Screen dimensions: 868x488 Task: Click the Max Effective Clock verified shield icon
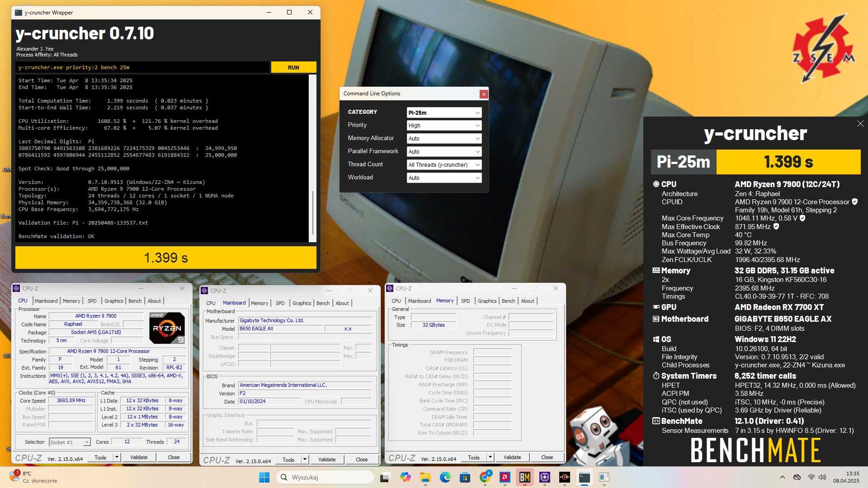776,226
